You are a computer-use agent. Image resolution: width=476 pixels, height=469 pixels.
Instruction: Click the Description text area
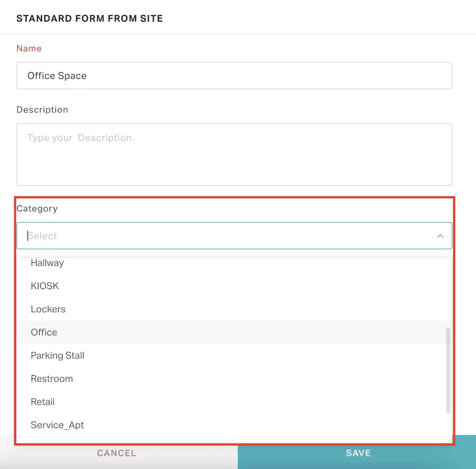point(234,153)
